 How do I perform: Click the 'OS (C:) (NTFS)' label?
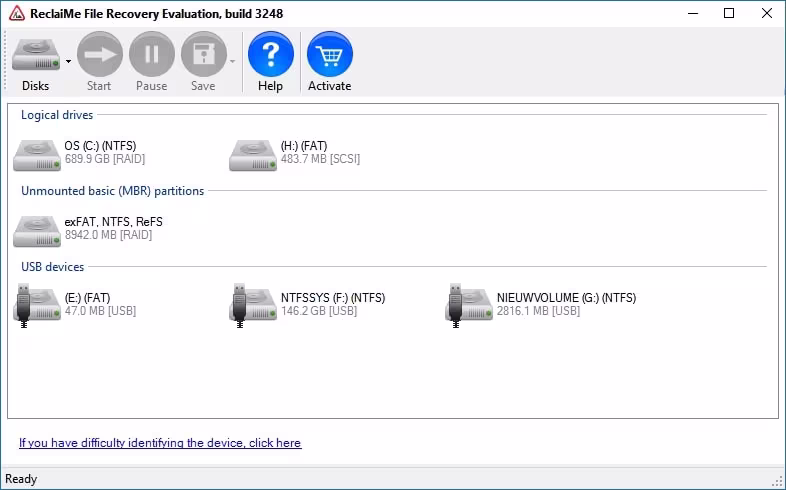tap(100, 146)
